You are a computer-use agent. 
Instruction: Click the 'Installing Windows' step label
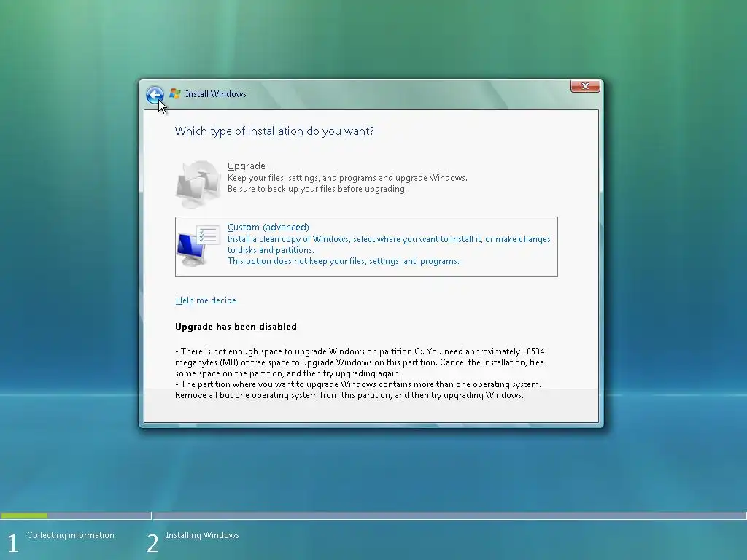(203, 535)
